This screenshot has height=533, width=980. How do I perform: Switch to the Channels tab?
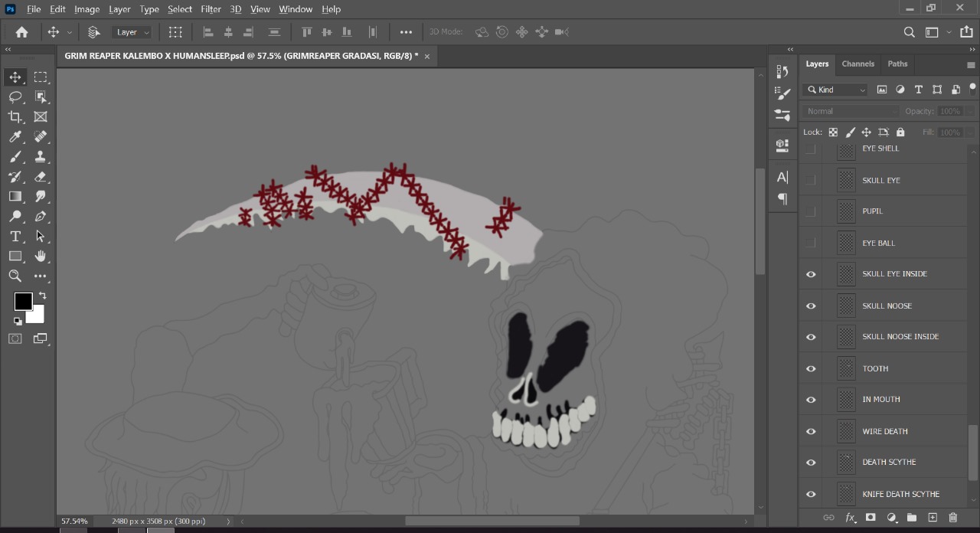[x=857, y=64]
